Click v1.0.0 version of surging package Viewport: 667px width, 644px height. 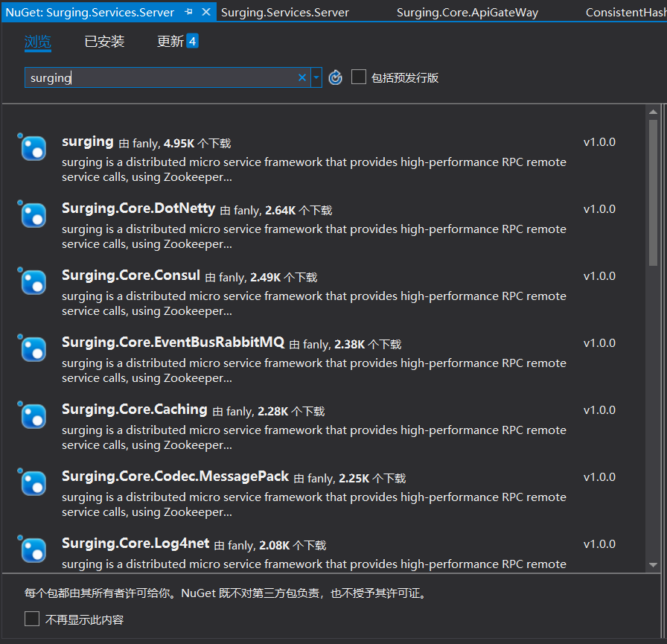[x=599, y=142]
